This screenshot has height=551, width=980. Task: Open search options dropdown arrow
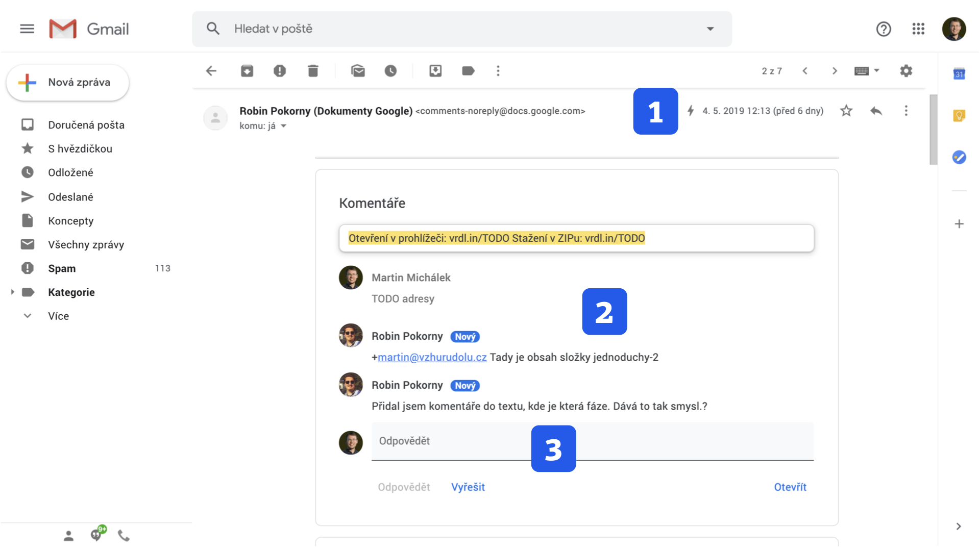tap(710, 29)
